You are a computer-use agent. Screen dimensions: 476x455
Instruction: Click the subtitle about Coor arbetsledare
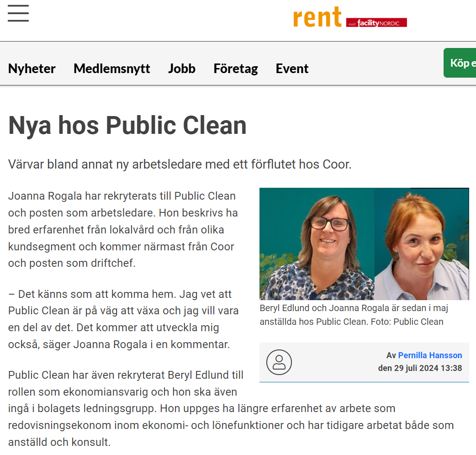tap(180, 164)
